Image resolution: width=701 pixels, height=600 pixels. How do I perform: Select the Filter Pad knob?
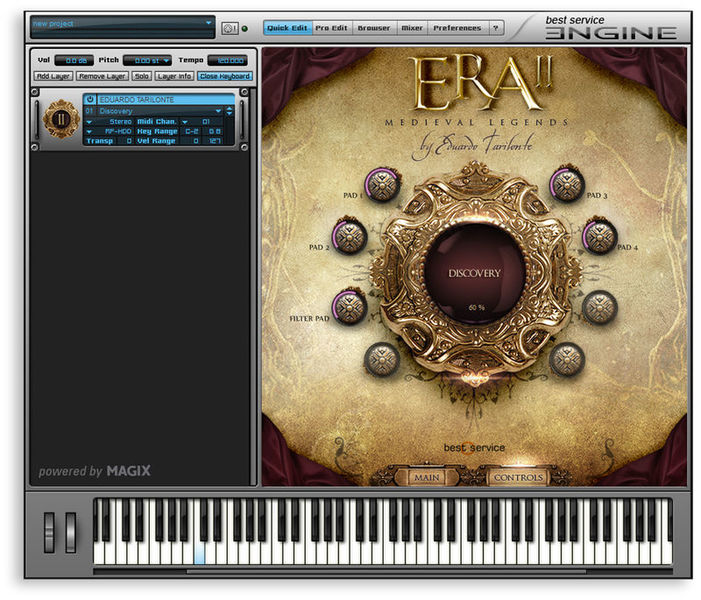tap(349, 307)
